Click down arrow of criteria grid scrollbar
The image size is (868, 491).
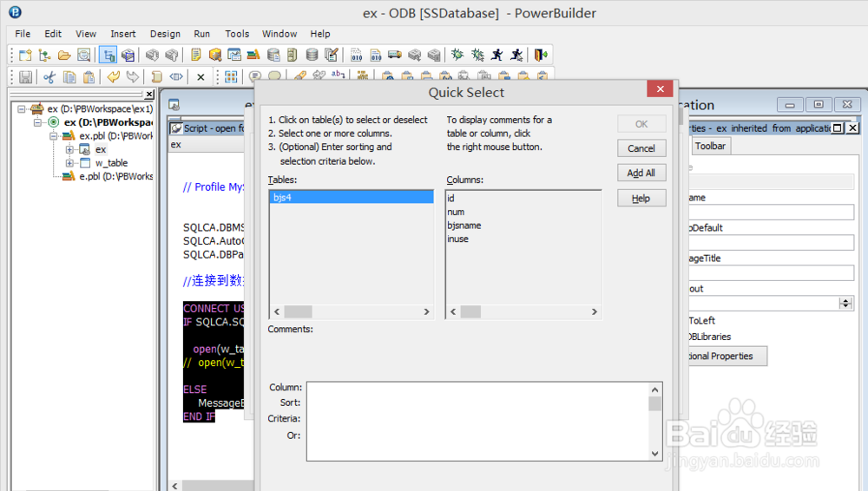tap(654, 454)
